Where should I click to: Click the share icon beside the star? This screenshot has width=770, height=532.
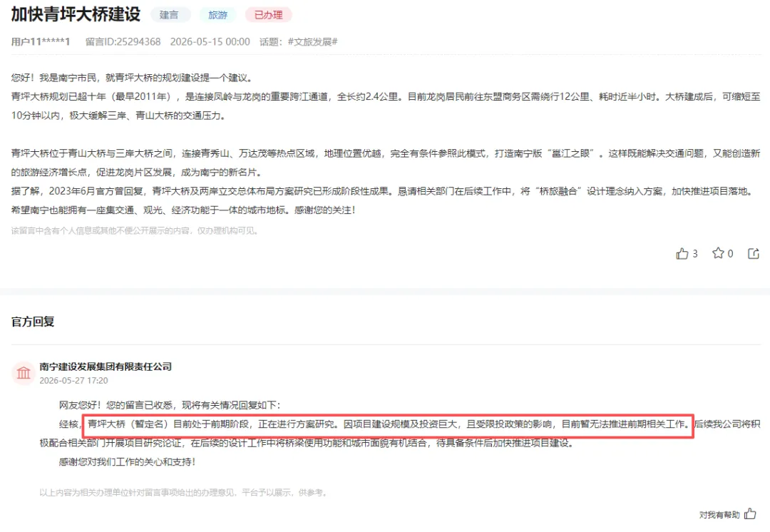[x=754, y=253]
